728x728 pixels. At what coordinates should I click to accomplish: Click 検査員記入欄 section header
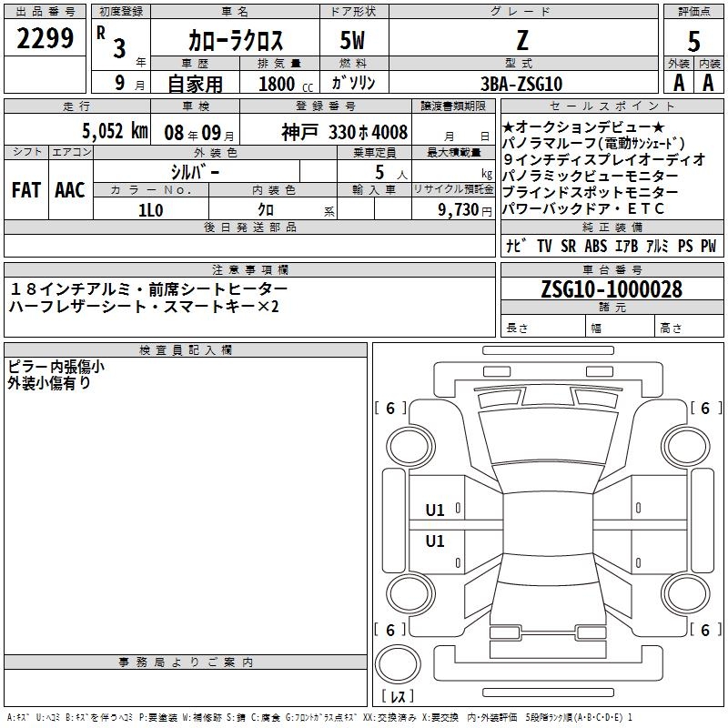tap(186, 350)
